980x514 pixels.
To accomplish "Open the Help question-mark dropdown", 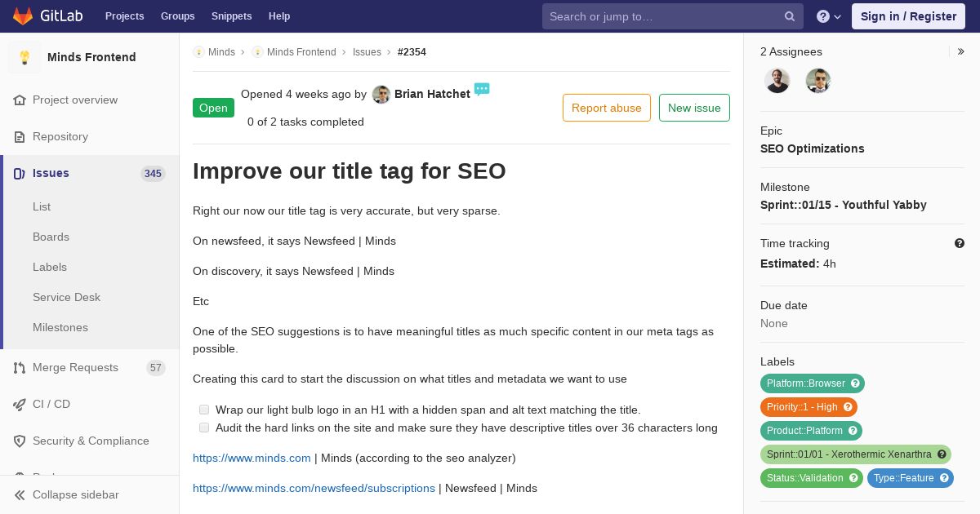I will [829, 16].
